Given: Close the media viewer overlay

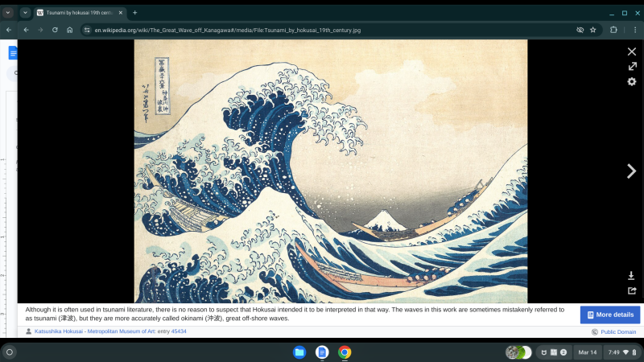Looking at the screenshot, I should point(632,51).
